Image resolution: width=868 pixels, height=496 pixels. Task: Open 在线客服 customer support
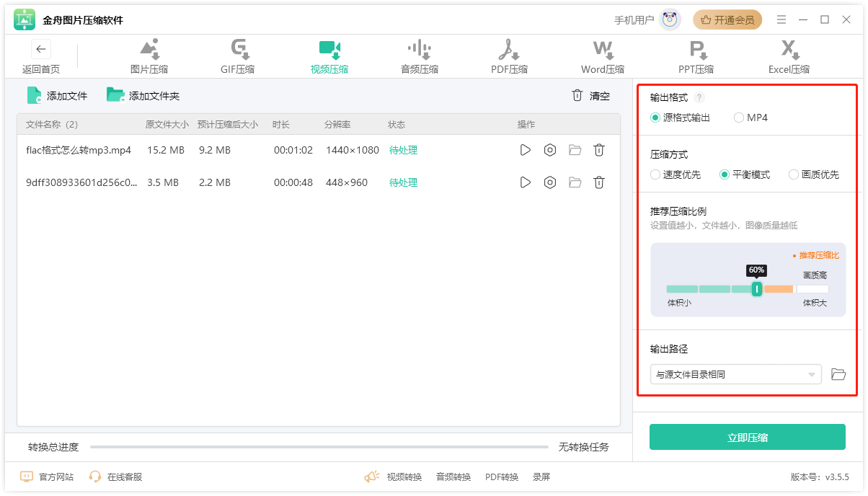(x=115, y=477)
